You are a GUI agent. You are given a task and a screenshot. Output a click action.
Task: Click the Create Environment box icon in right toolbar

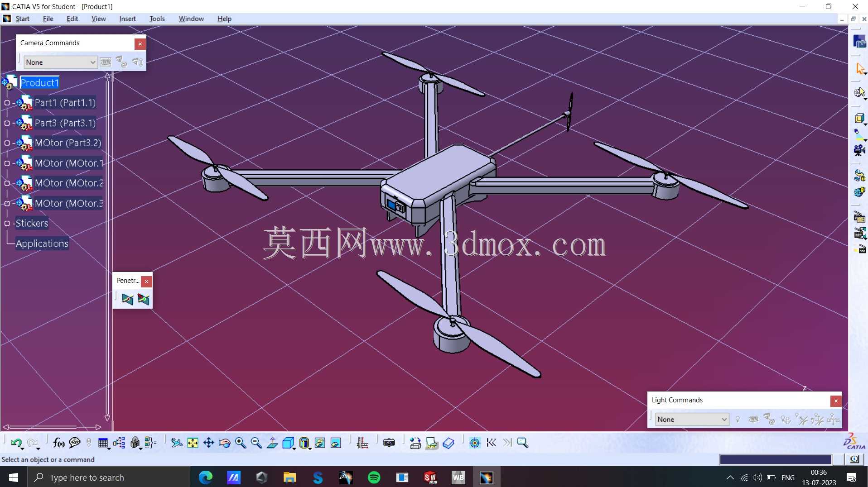859,119
